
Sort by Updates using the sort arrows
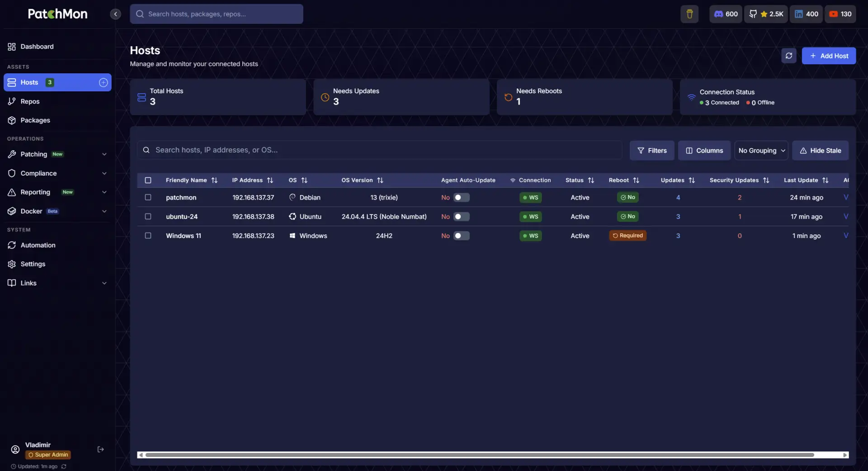(x=692, y=180)
